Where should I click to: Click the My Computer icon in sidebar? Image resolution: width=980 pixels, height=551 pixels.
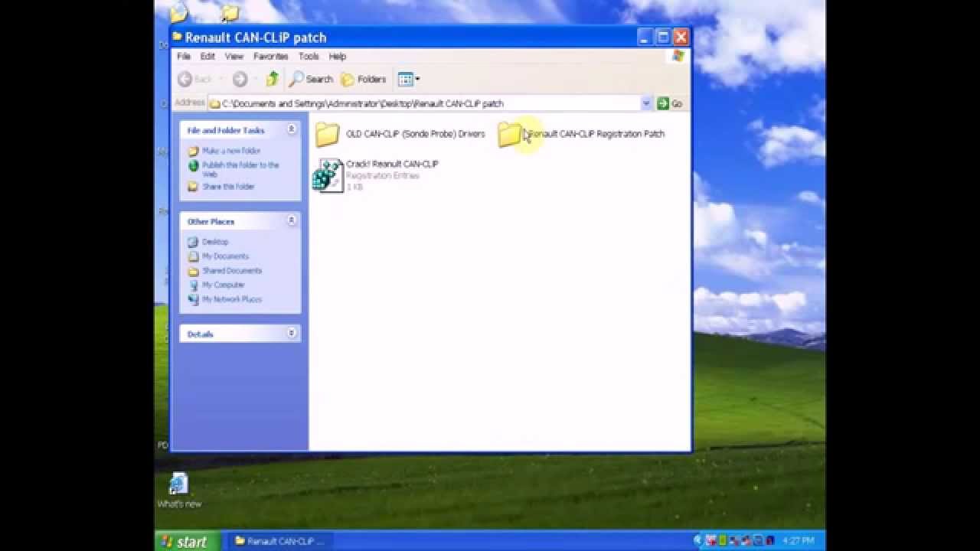tap(194, 285)
